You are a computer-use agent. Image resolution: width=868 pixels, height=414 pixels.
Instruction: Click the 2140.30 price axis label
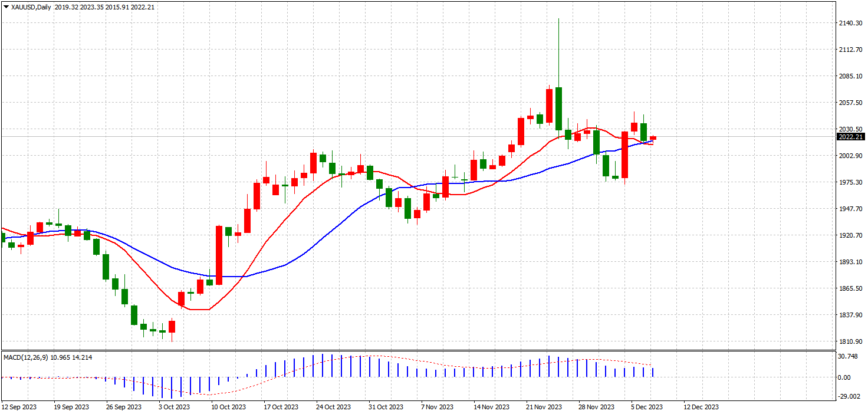(x=850, y=23)
